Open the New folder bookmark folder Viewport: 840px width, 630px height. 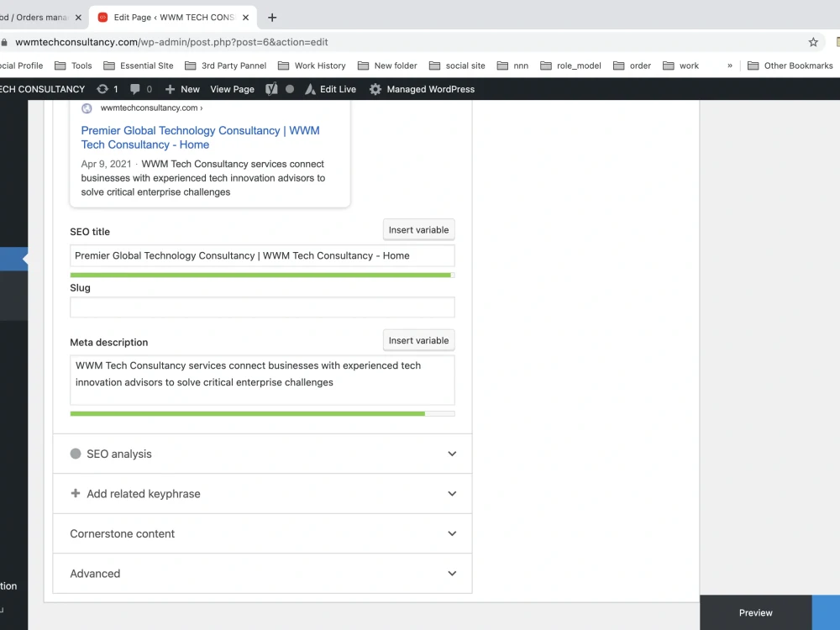(387, 66)
